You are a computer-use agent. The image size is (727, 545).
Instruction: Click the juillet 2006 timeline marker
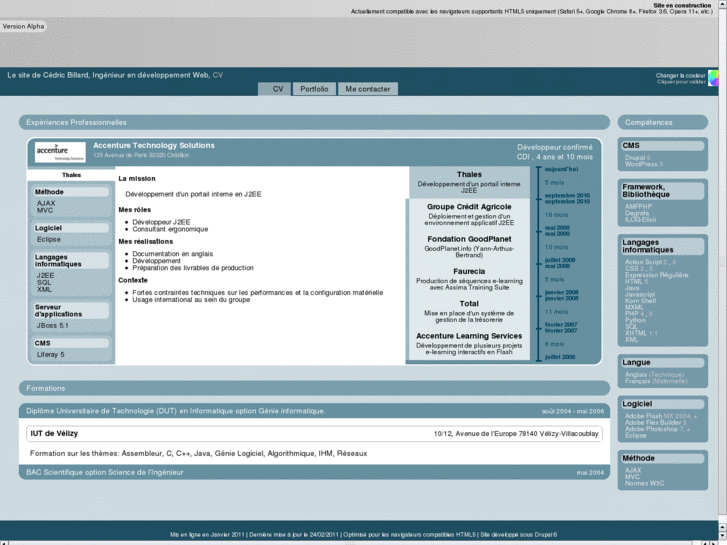tap(560, 357)
